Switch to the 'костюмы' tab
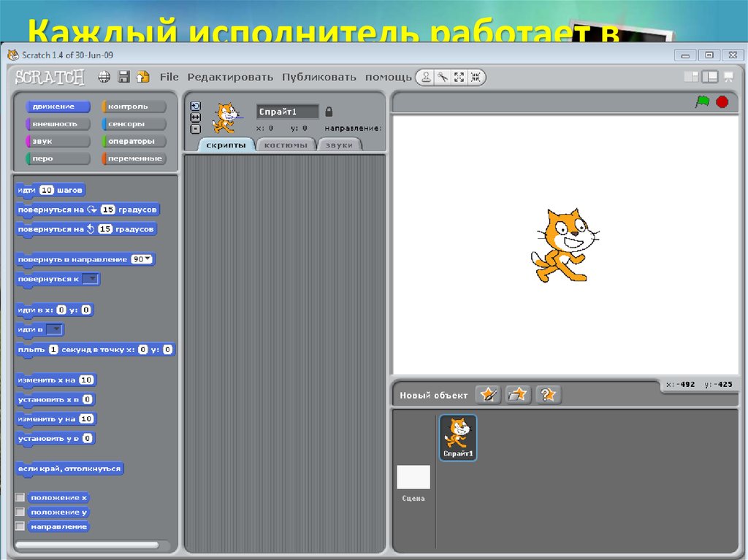 pyautogui.click(x=286, y=145)
